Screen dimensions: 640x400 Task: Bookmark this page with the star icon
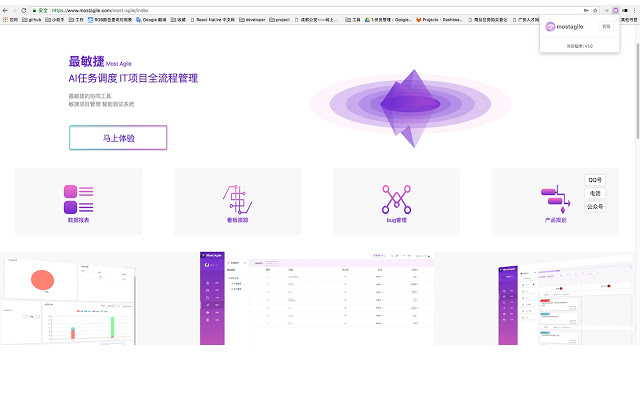595,10
